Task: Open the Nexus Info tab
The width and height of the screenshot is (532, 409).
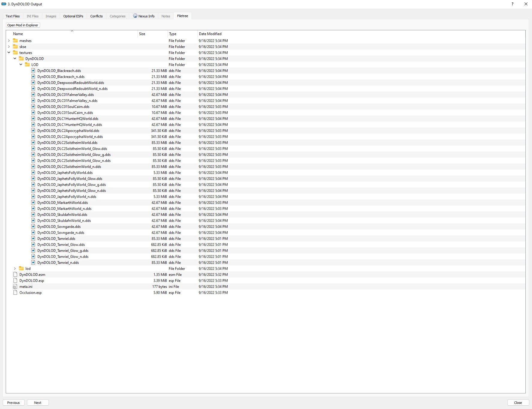Action: point(144,16)
